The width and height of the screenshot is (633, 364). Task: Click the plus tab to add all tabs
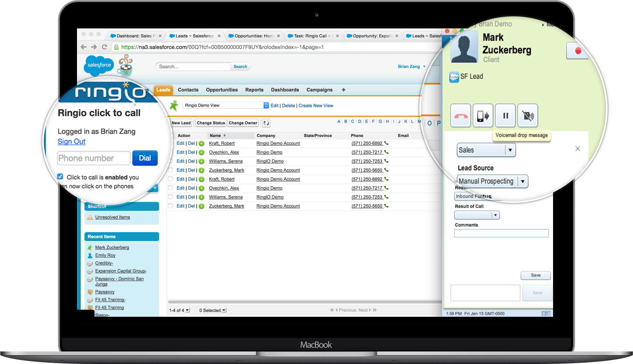(x=344, y=90)
